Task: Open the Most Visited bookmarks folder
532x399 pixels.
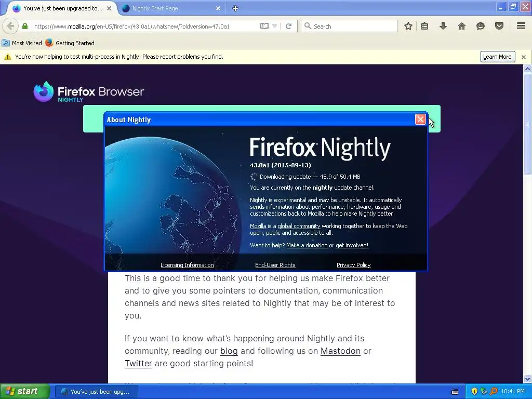Action: tap(22, 43)
